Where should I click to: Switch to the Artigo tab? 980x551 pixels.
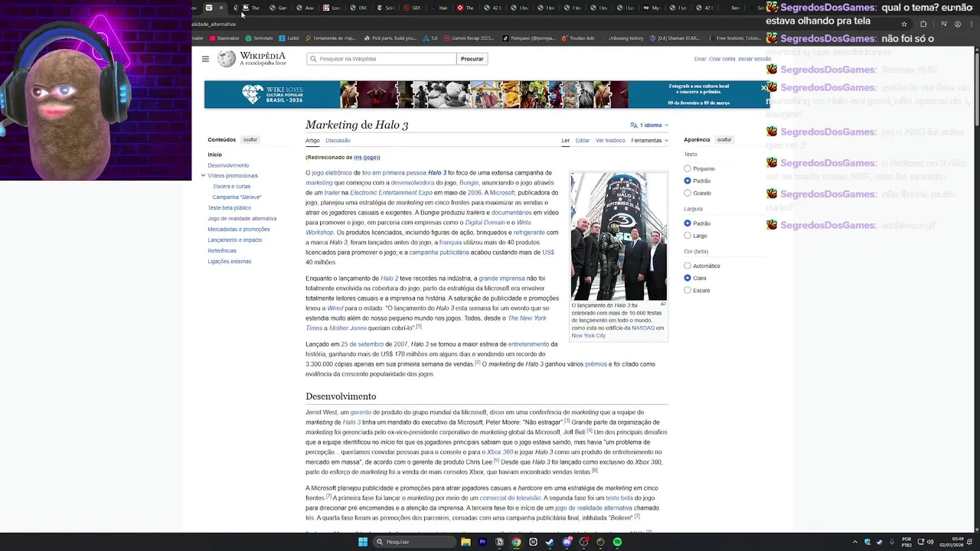click(x=312, y=141)
